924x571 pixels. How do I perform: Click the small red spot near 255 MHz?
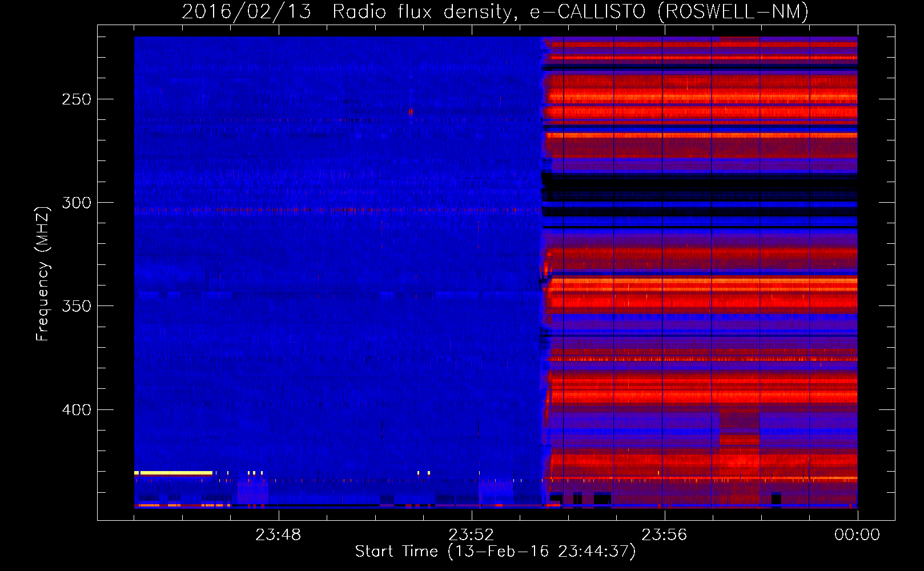411,112
